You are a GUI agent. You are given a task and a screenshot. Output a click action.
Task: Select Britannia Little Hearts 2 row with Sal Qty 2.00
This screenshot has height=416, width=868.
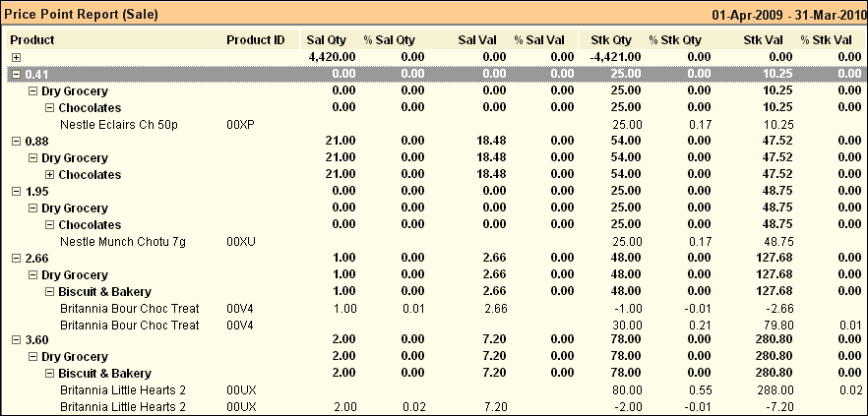click(437, 407)
